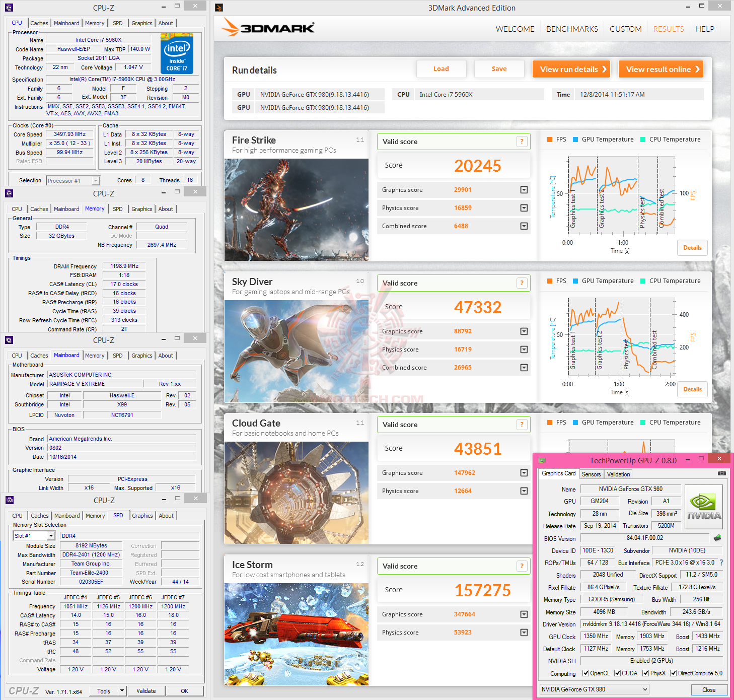Open Caches tab in the topmost CPU-Z window

(x=39, y=23)
